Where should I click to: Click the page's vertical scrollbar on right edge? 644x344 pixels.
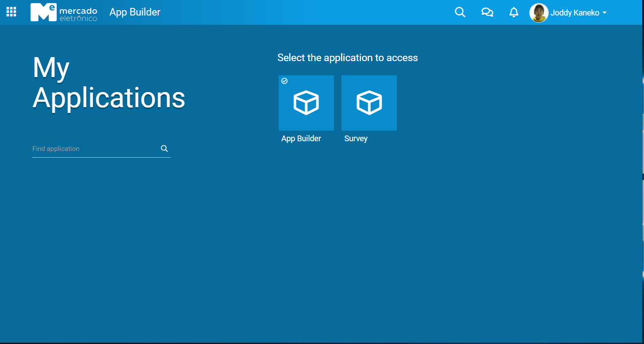[642, 177]
